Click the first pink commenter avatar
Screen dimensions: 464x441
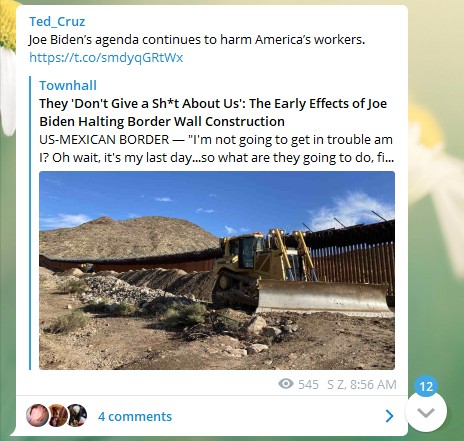37,415
